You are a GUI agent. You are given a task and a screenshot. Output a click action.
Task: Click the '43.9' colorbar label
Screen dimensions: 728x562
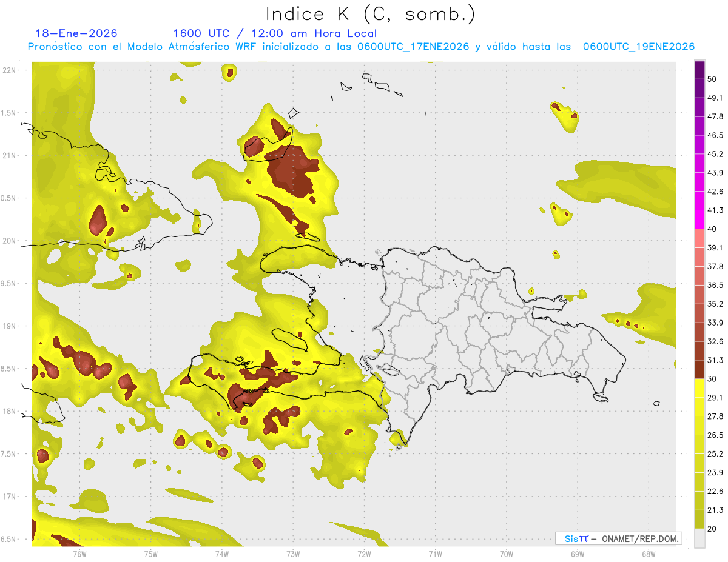point(716,173)
